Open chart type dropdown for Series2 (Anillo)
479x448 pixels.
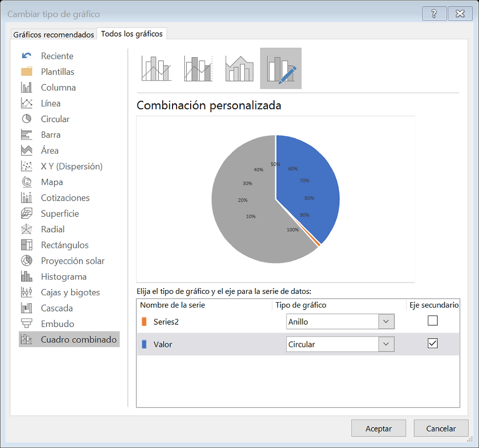(386, 321)
